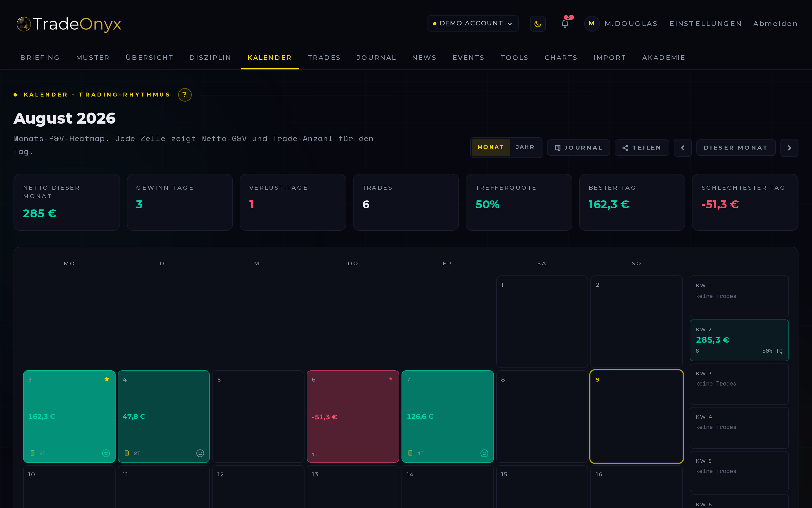Switch to the News tab
The height and width of the screenshot is (508, 812).
424,58
